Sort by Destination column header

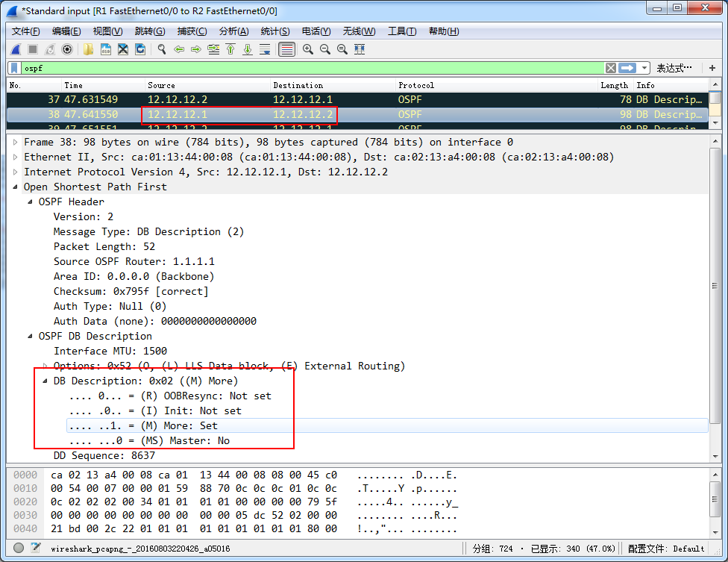tap(333, 86)
